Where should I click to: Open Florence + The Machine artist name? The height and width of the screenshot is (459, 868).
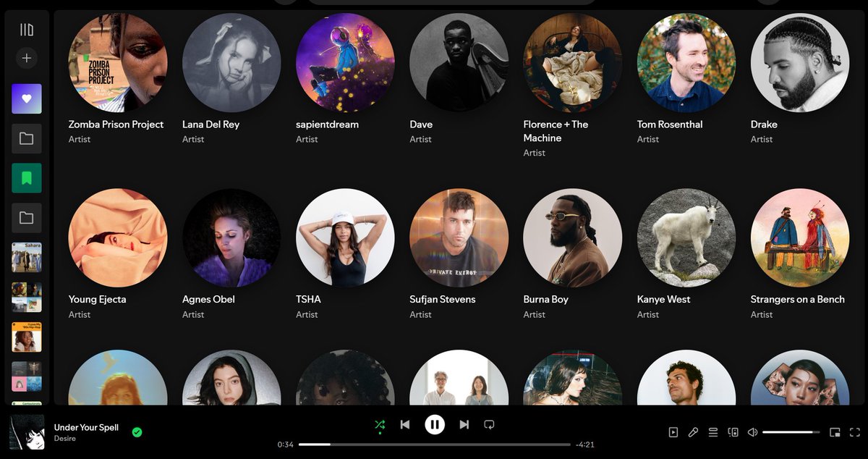click(x=556, y=131)
